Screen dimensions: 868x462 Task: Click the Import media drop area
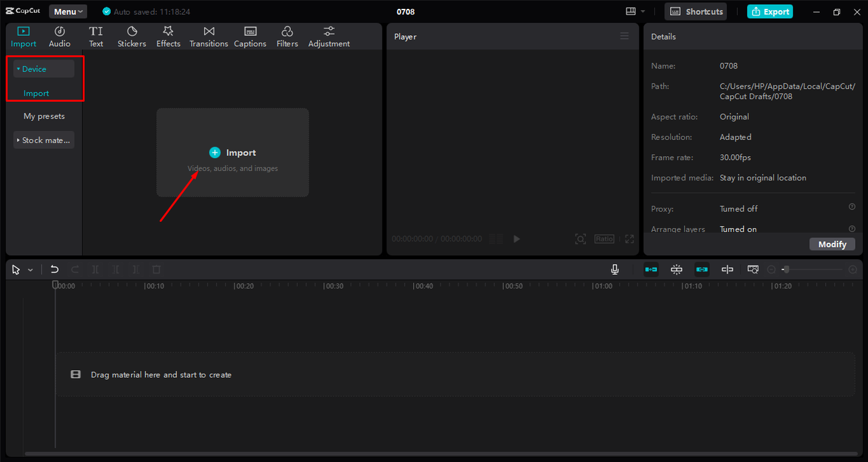click(x=233, y=153)
